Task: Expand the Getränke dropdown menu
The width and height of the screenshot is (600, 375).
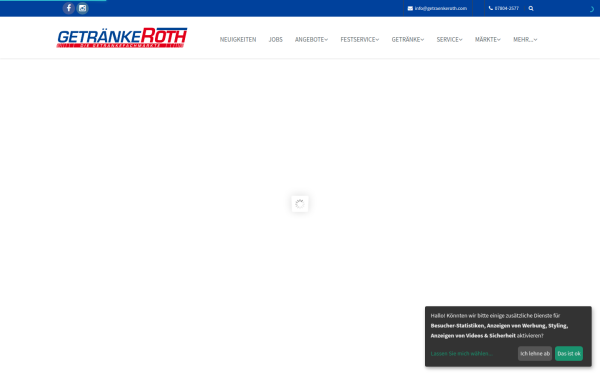Action: [408, 39]
